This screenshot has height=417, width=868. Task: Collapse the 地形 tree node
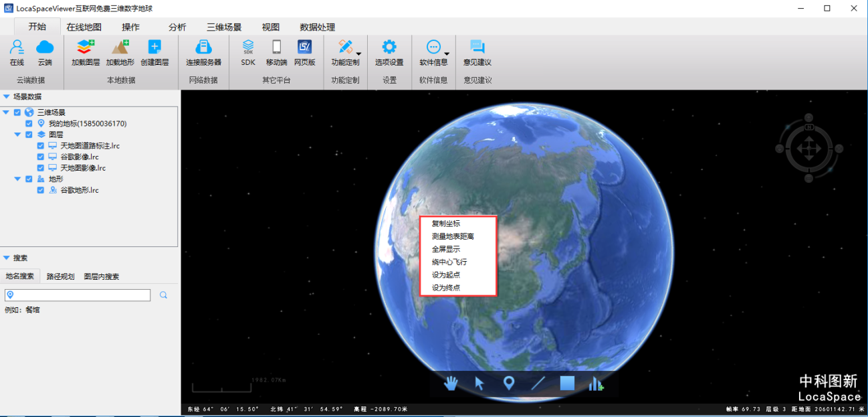(19, 178)
